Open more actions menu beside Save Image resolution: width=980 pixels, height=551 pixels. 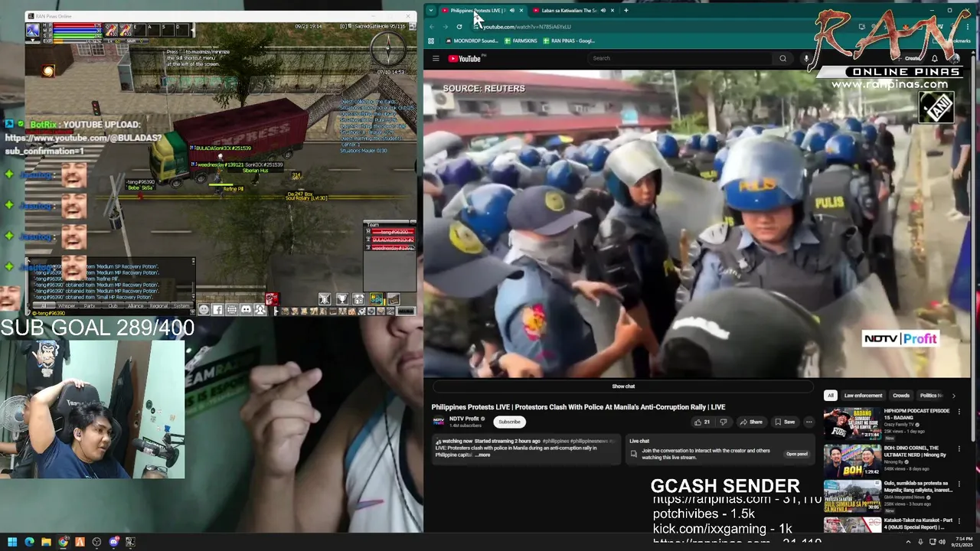808,422
